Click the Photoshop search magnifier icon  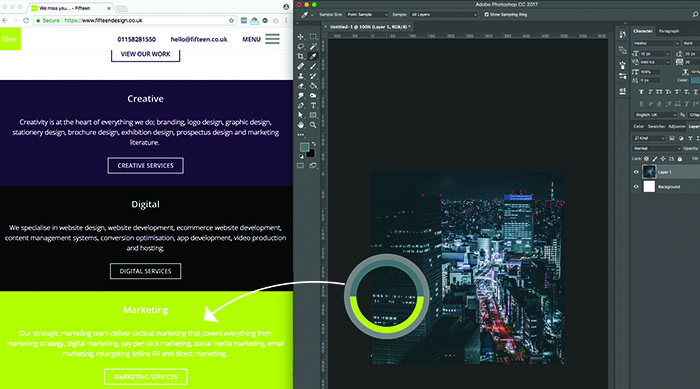tap(695, 14)
